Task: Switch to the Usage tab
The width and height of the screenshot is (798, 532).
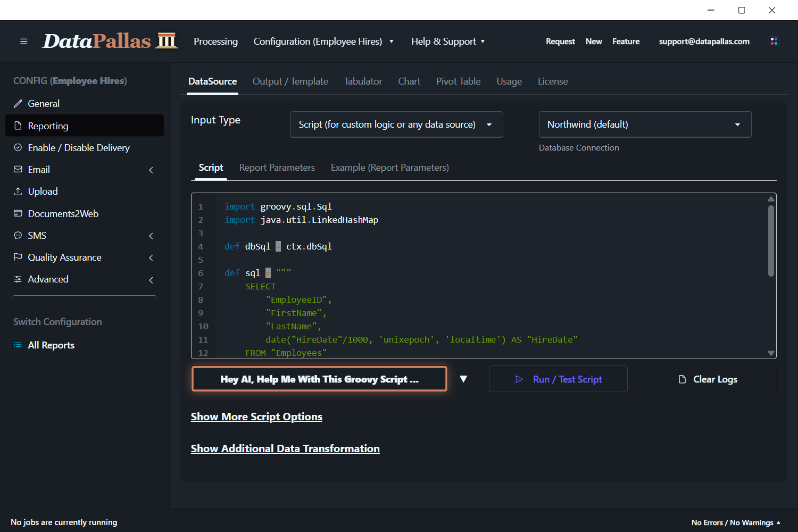Action: (x=509, y=81)
